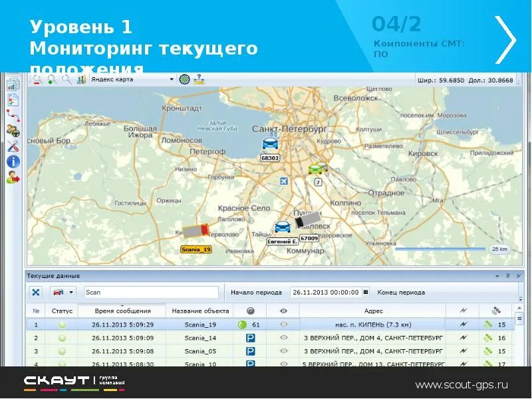
Task: Click the zoom out magnifier icon
Action: 37,80
